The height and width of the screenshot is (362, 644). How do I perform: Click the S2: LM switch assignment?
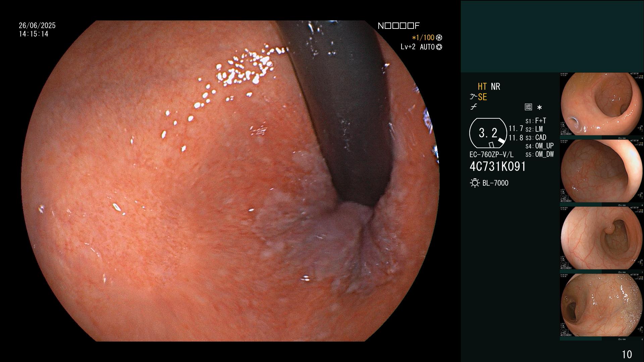(534, 129)
